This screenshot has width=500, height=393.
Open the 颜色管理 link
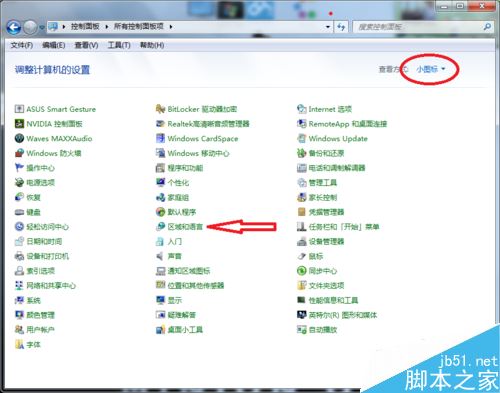[x=41, y=315]
